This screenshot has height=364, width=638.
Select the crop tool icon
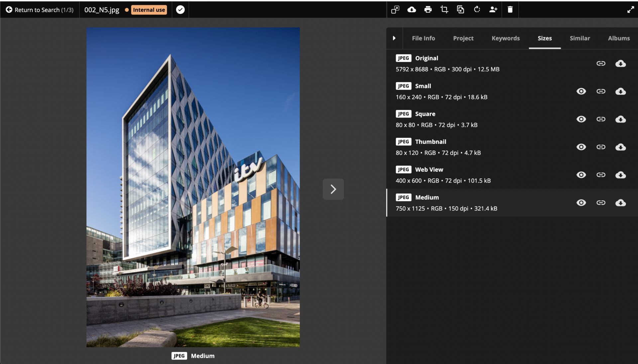[444, 10]
